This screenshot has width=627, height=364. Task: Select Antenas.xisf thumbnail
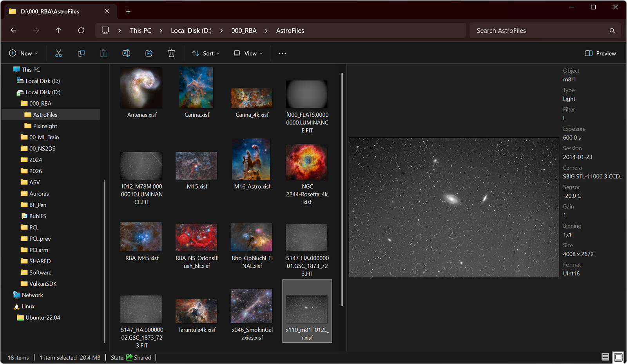pyautogui.click(x=141, y=88)
